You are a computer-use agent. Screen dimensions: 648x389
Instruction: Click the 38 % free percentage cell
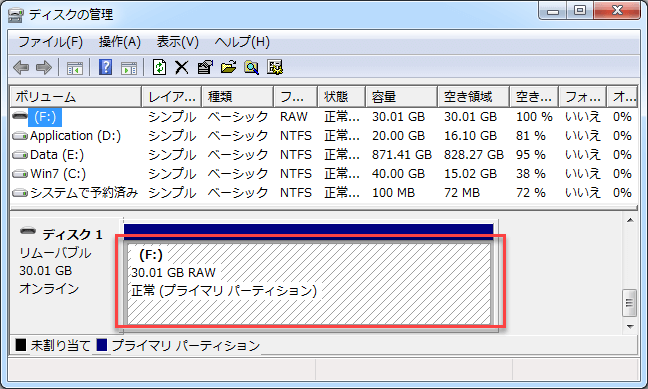click(x=531, y=174)
